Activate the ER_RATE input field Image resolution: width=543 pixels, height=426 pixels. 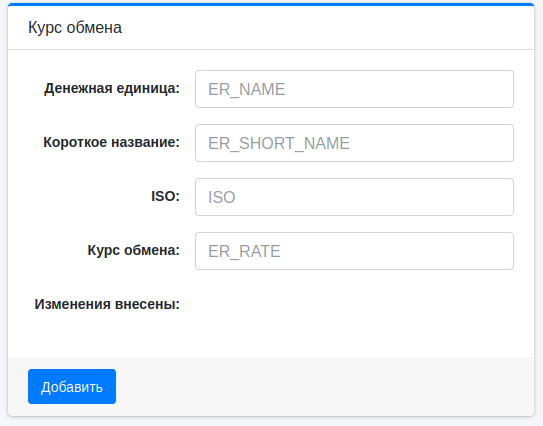tap(354, 251)
